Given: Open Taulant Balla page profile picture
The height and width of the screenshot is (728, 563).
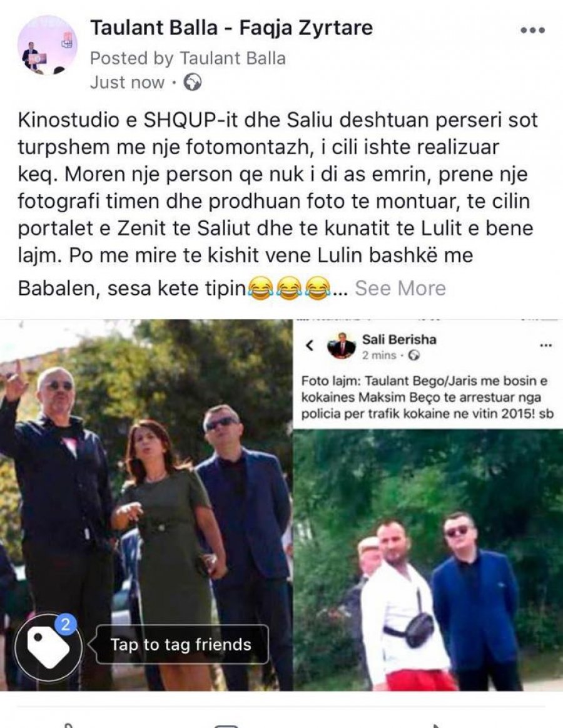Looking at the screenshot, I should [48, 46].
